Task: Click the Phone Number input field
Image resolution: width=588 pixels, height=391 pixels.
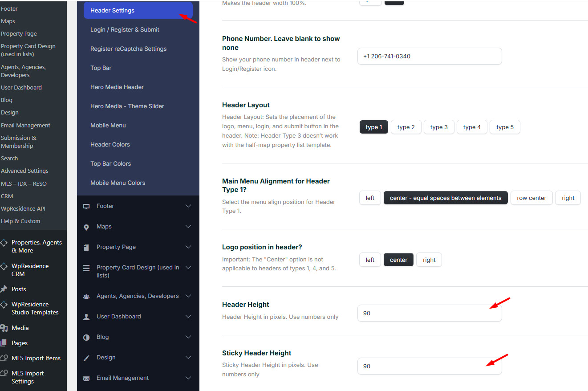Action: click(429, 57)
